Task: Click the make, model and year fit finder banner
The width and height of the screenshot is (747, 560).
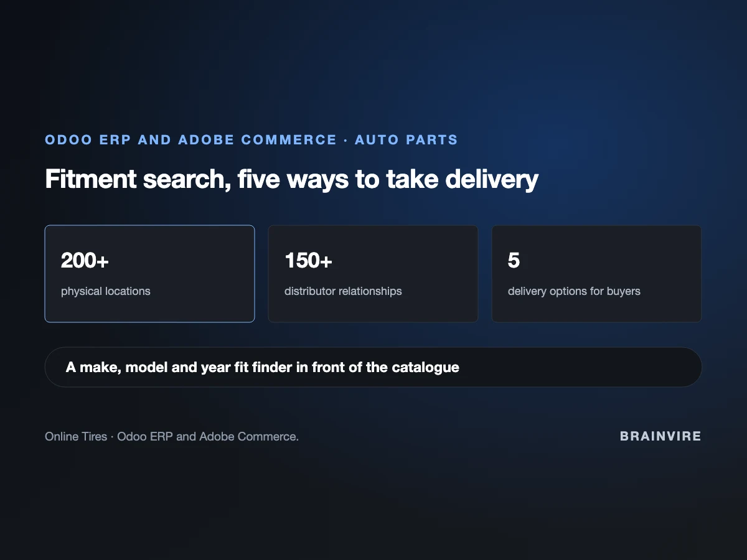Action: click(374, 367)
